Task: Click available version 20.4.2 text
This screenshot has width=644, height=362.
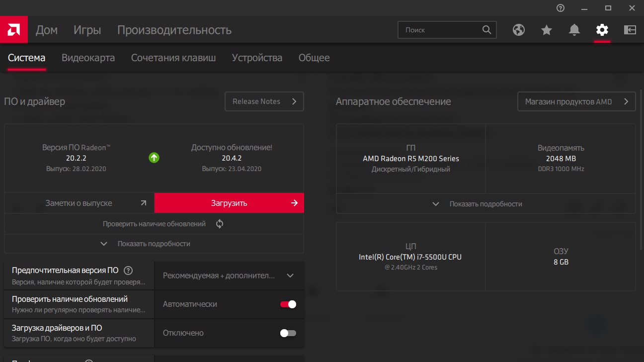Action: (x=232, y=158)
